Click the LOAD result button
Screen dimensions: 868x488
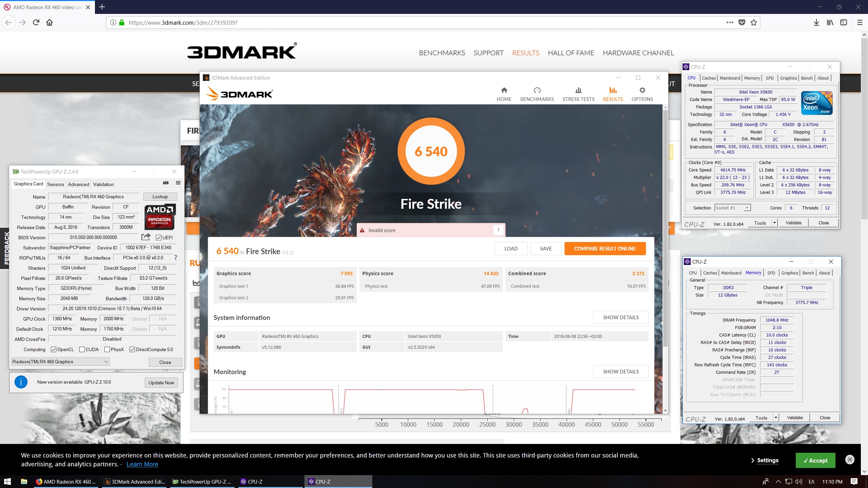pyautogui.click(x=511, y=248)
